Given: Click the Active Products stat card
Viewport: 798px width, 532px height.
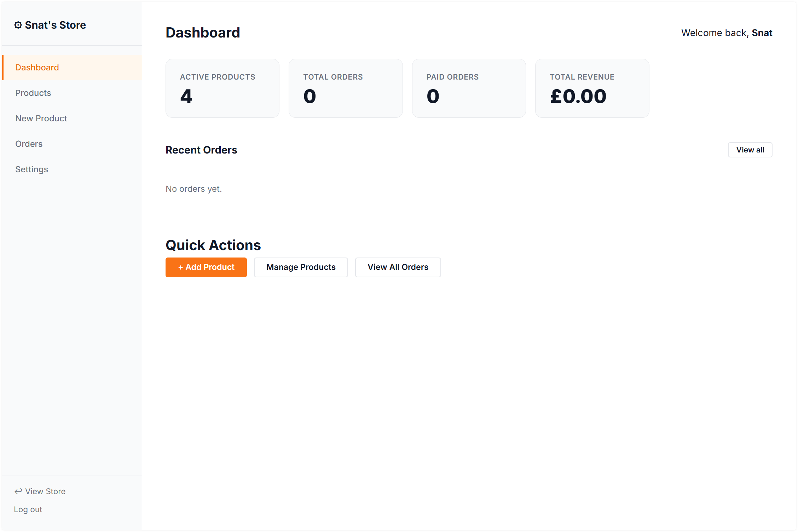Looking at the screenshot, I should pyautogui.click(x=222, y=88).
